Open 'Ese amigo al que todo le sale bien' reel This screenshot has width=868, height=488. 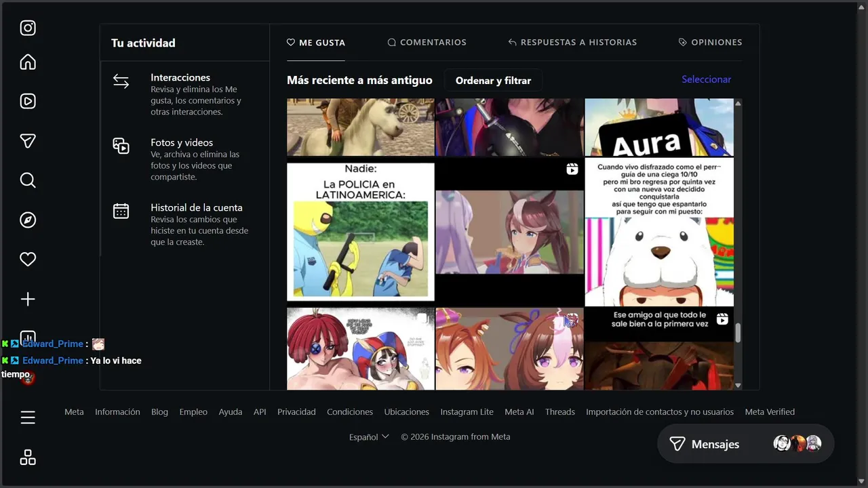[x=659, y=349]
